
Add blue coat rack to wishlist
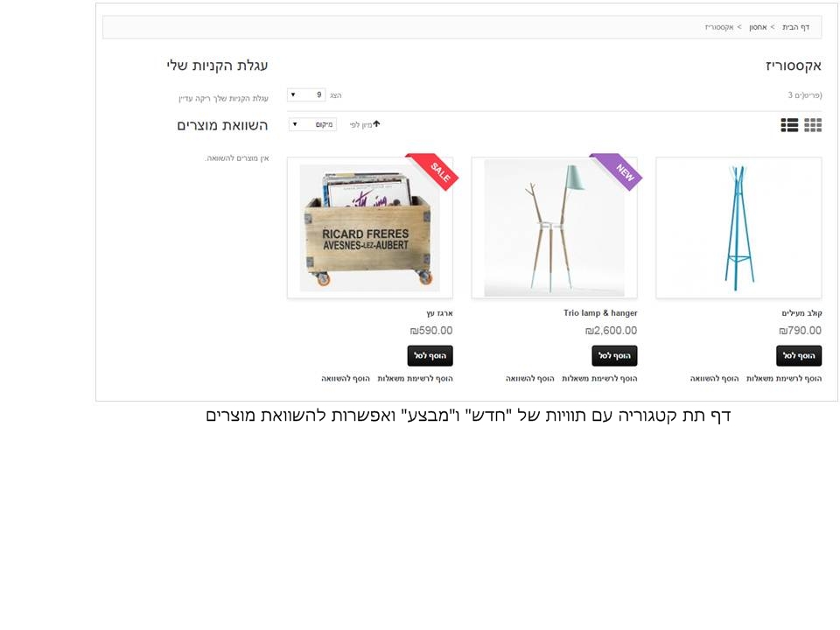784,378
